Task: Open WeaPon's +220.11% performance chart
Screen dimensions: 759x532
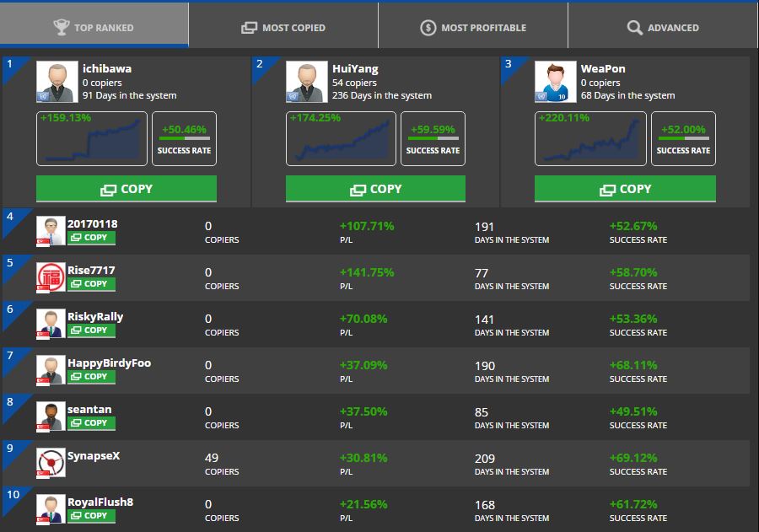Action: 589,138
